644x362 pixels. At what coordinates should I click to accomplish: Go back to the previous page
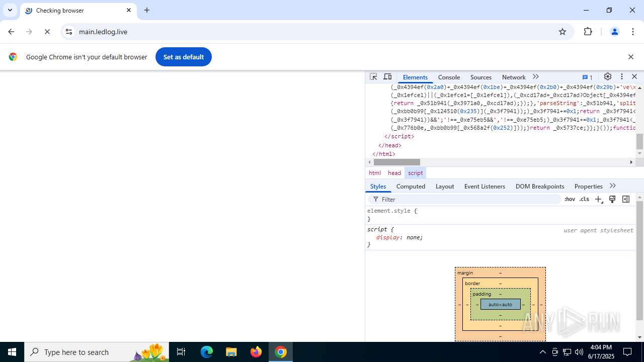(x=11, y=32)
